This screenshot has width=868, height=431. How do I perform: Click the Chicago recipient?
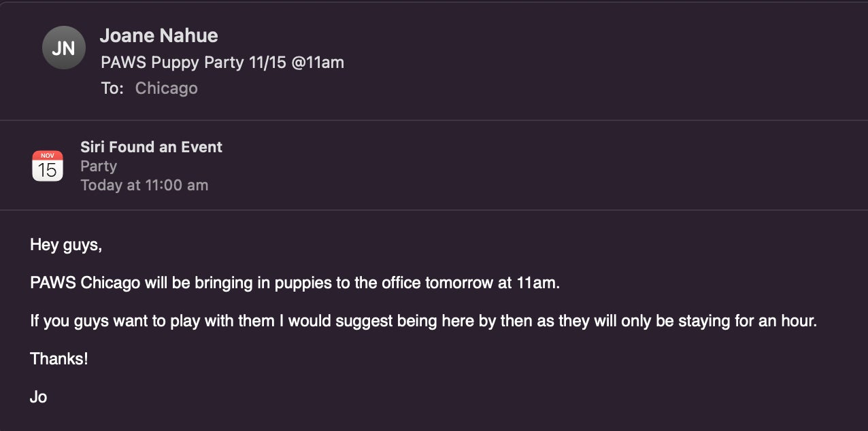coord(166,88)
